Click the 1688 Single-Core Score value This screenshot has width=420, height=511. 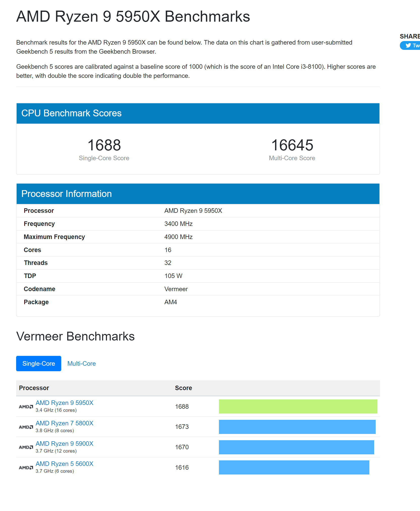pos(104,145)
